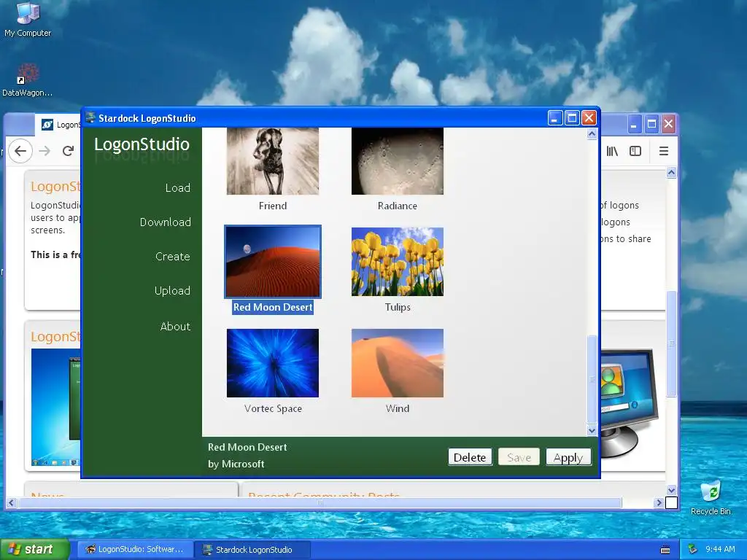Click browser horizontal scroll right arrow

(x=659, y=502)
